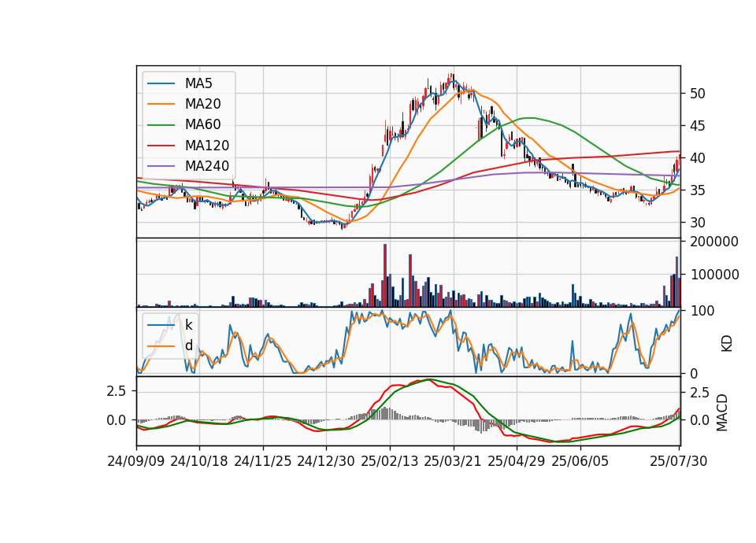This screenshot has height=543, width=756.
Task: Click the KD axis value 100
Action: click(x=702, y=311)
